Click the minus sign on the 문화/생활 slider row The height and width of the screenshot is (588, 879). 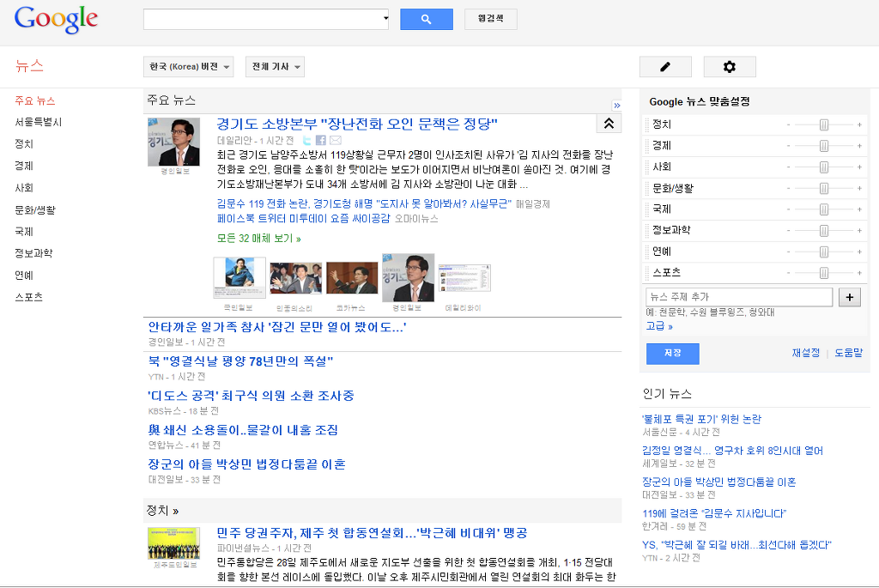(788, 188)
